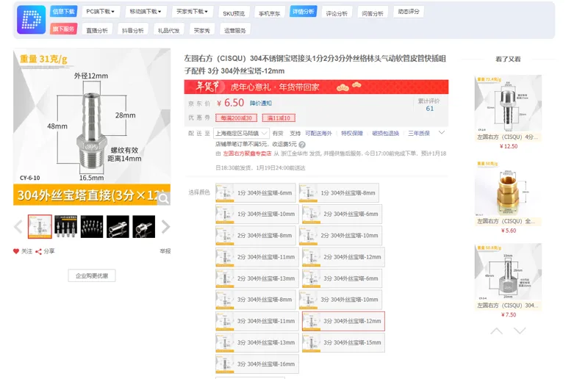This screenshot has height=379, width=588.
Task: Click the 举报 report link
Action: (165, 250)
